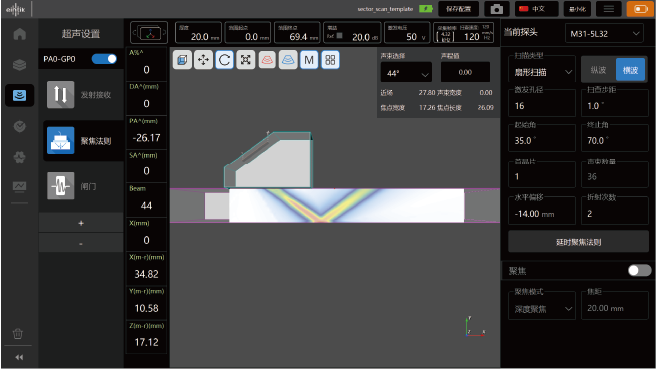The height and width of the screenshot is (369, 656).
Task: Click the 延时聚焦法则 button
Action: pos(578,242)
